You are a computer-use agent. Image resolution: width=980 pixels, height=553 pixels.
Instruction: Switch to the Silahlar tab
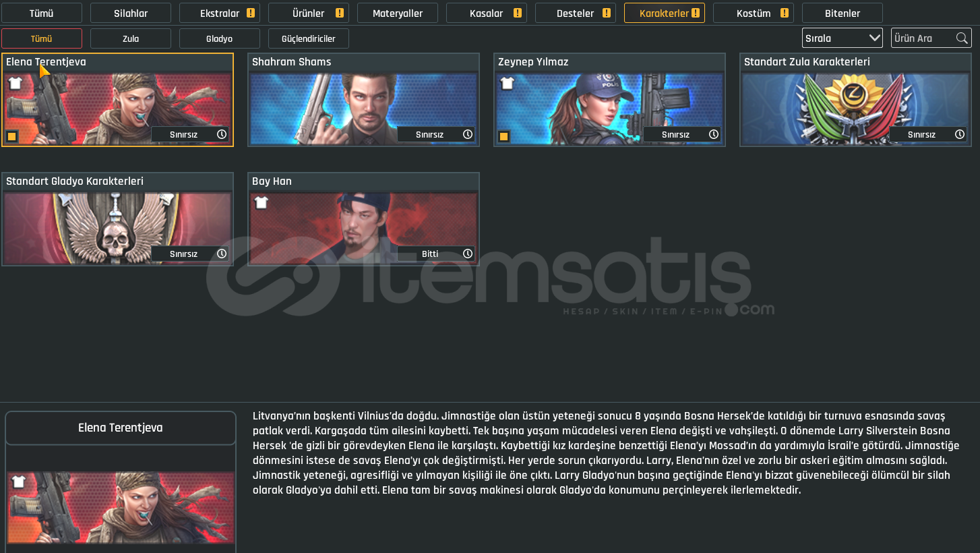(131, 13)
